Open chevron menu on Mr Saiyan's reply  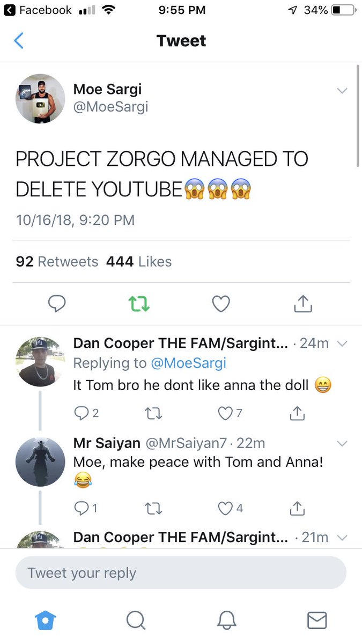click(342, 443)
